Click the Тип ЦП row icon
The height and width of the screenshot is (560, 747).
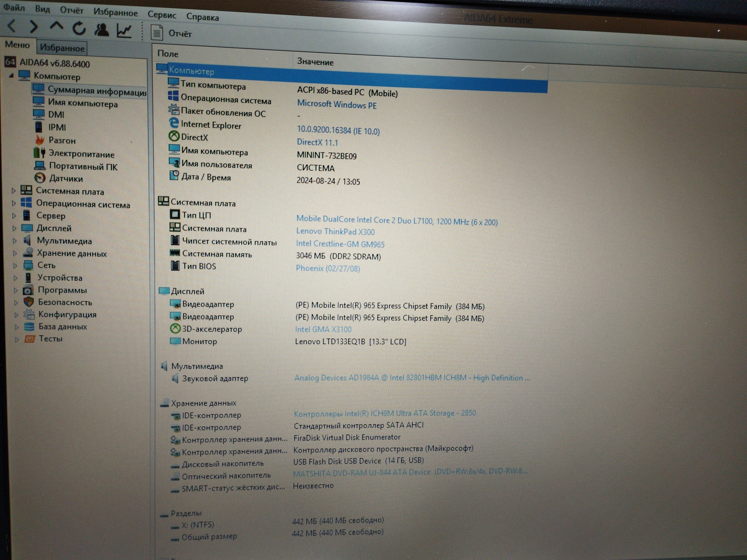tap(175, 214)
